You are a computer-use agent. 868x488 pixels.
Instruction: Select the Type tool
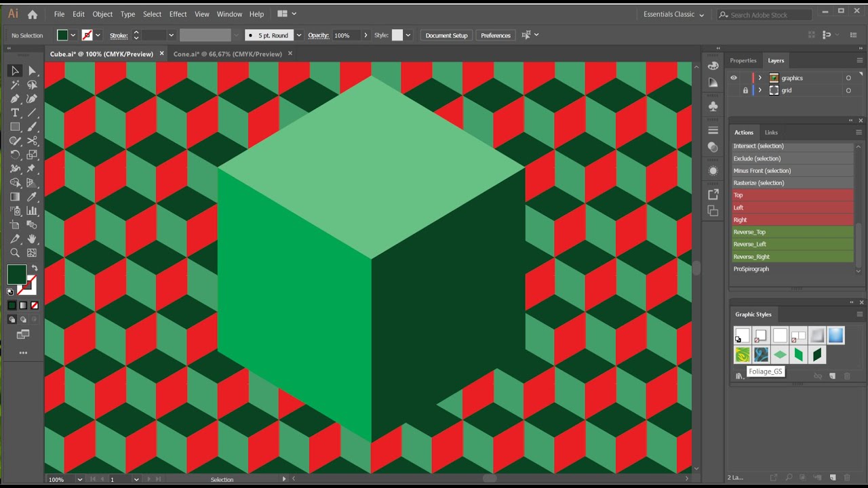[15, 113]
